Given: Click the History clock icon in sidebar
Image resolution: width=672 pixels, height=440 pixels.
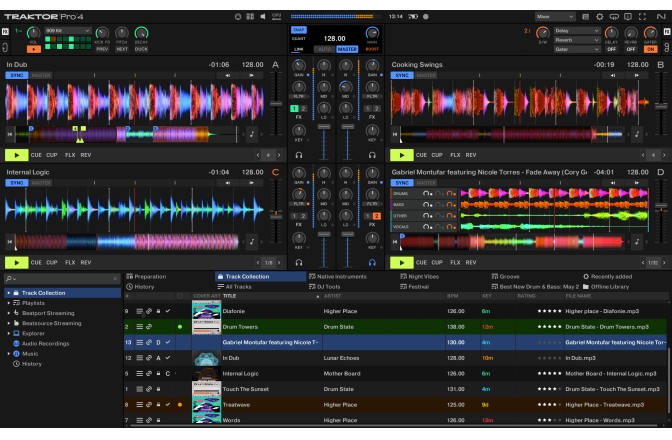Looking at the screenshot, I should tap(16, 364).
